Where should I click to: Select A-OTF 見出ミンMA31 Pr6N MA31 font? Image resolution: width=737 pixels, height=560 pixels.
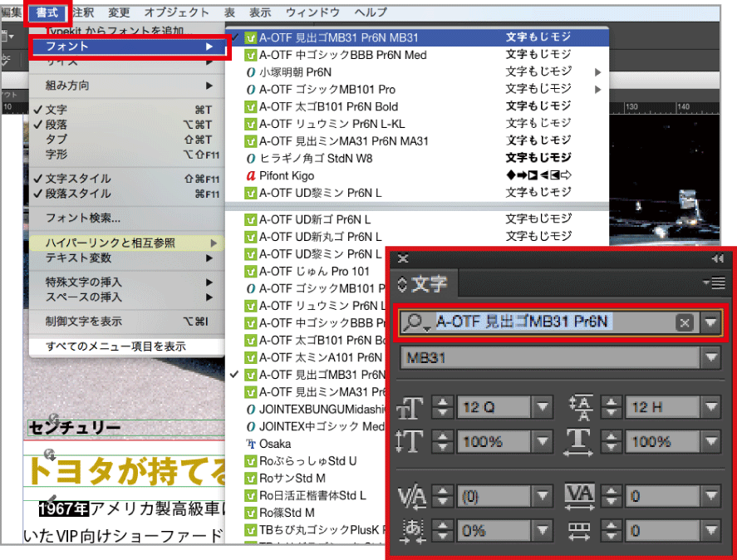coord(417,141)
